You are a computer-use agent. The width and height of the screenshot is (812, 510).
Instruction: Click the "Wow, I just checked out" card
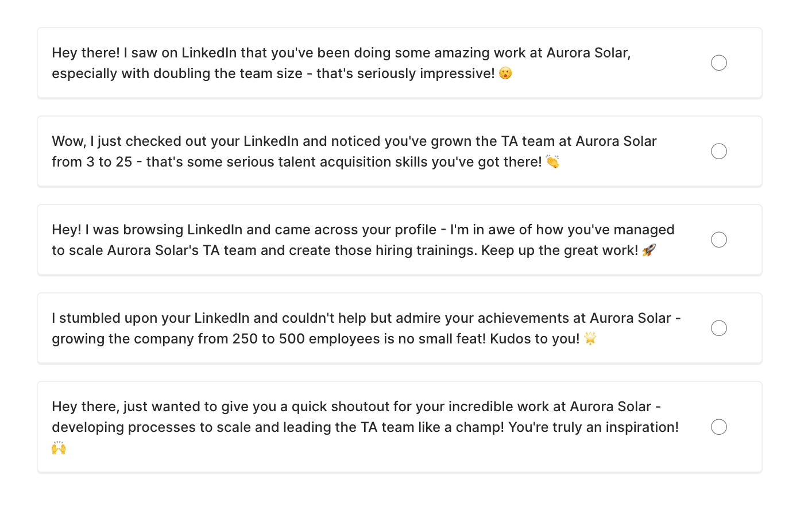coord(400,152)
